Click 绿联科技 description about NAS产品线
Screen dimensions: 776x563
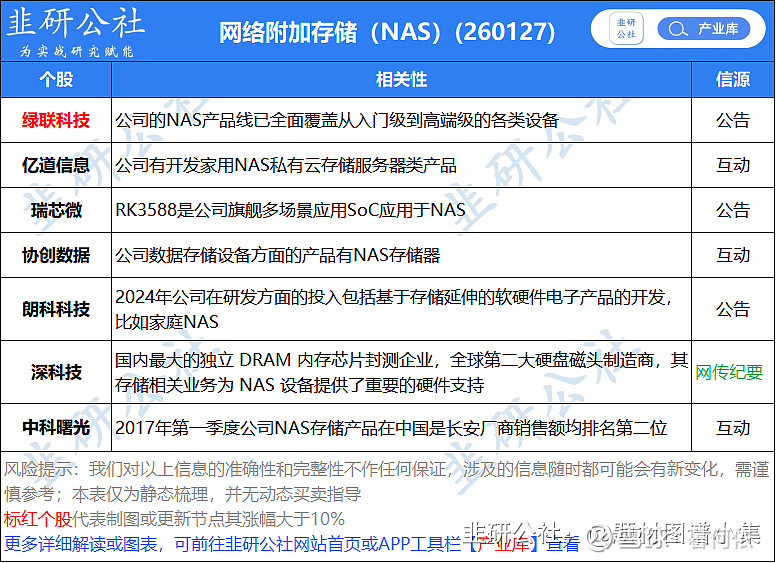coord(337,120)
